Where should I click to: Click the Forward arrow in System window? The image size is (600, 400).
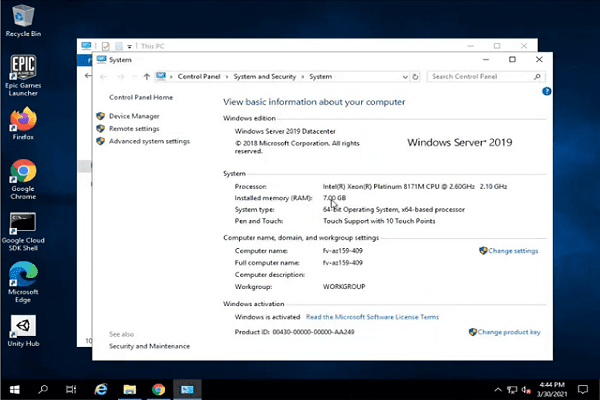click(x=121, y=77)
